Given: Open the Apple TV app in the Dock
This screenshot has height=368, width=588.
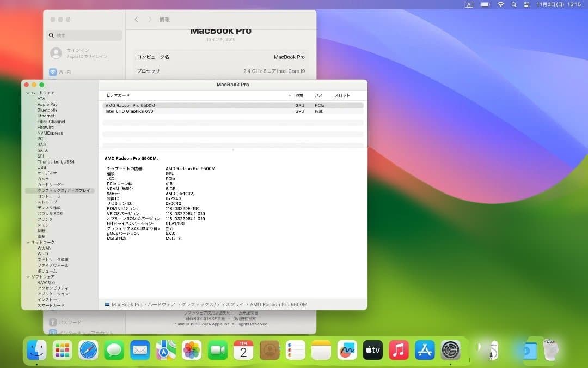Looking at the screenshot, I should (373, 351).
